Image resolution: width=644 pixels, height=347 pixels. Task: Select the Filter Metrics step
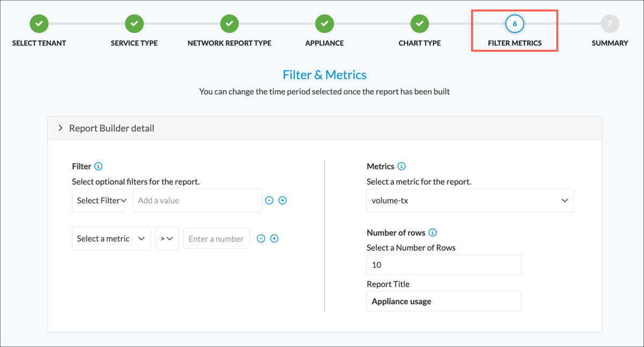coord(514,23)
